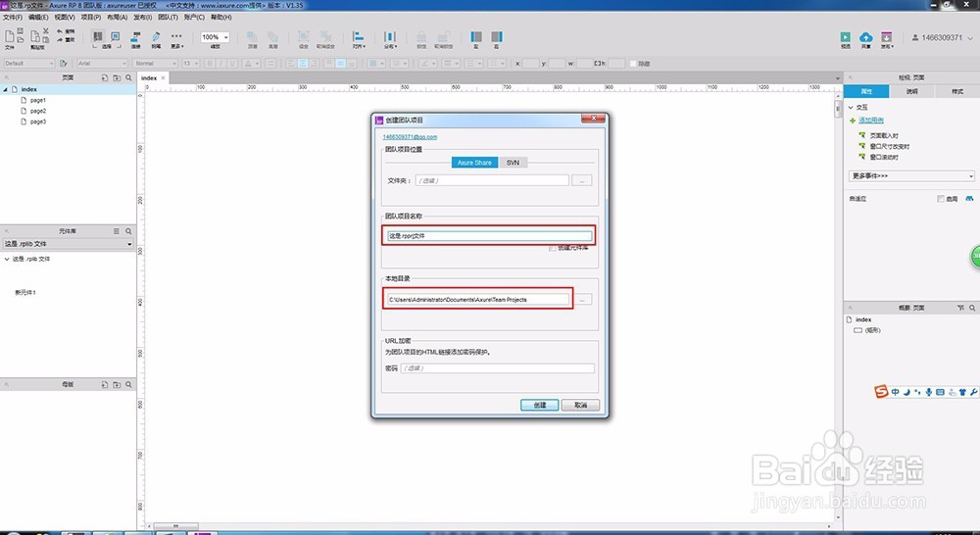Viewport: 980px width, 535px height.
Task: Click the local directory path field
Action: pos(478,300)
